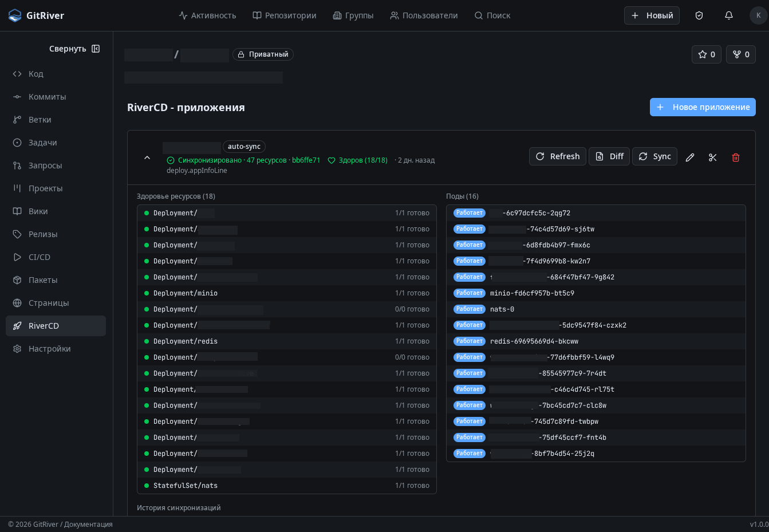
Task: Create a new app with Новое приложение
Action: pos(703,107)
